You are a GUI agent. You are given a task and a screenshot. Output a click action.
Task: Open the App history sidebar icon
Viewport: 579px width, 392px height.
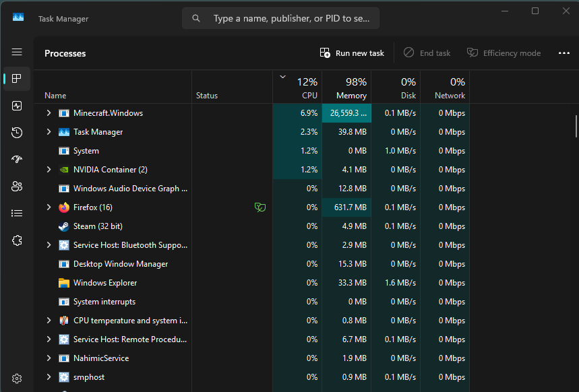(x=17, y=133)
